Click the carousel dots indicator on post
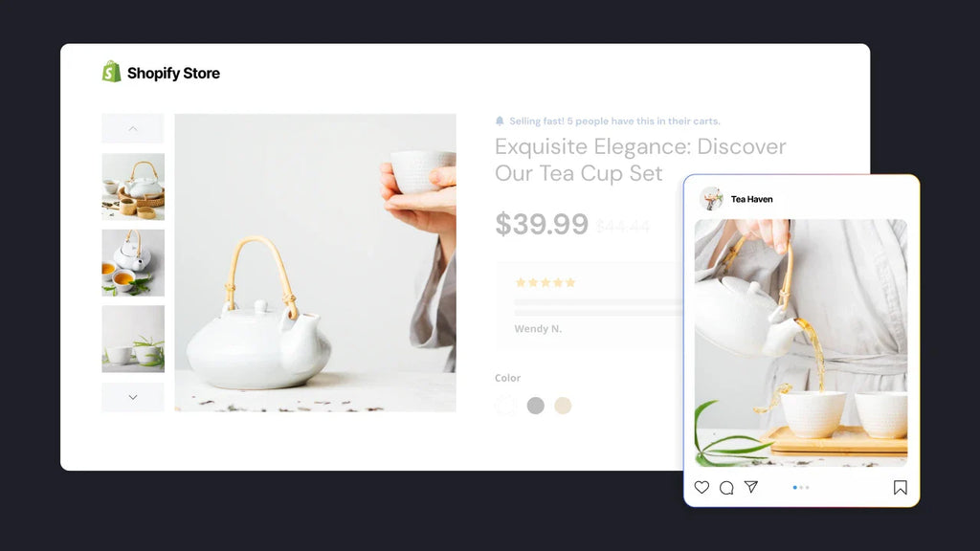The width and height of the screenshot is (980, 551). (801, 487)
